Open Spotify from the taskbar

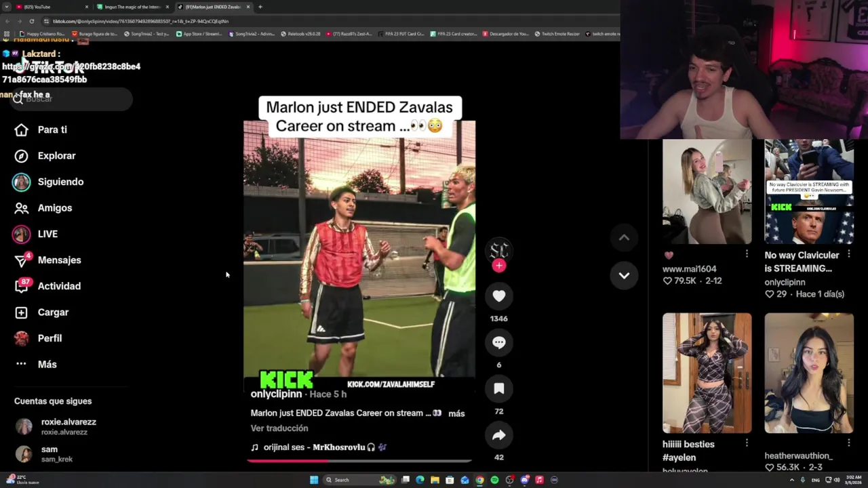(494, 480)
